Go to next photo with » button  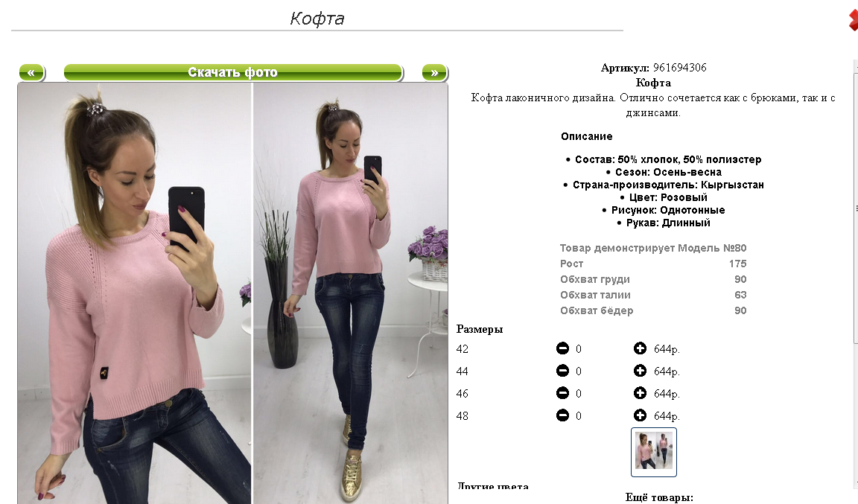[434, 72]
